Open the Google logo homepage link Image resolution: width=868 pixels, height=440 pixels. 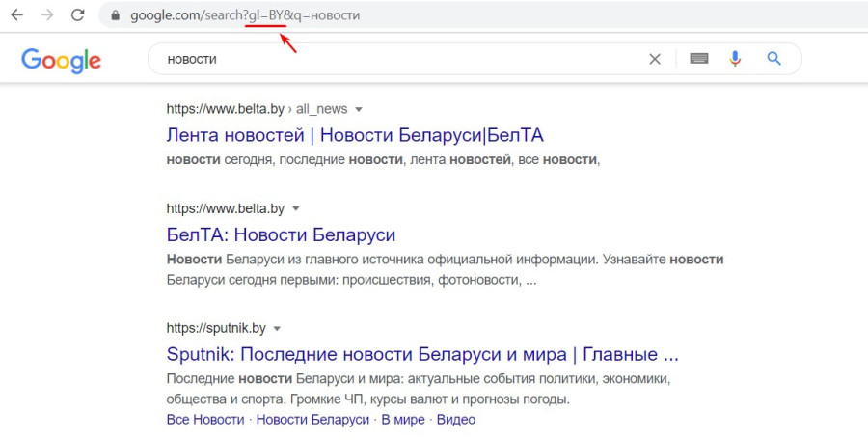(61, 61)
